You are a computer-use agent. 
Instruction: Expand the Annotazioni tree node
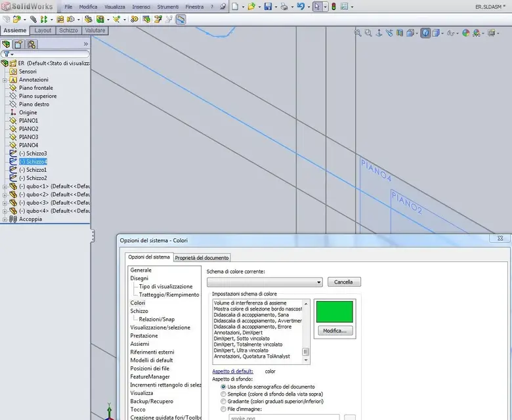click(5, 80)
